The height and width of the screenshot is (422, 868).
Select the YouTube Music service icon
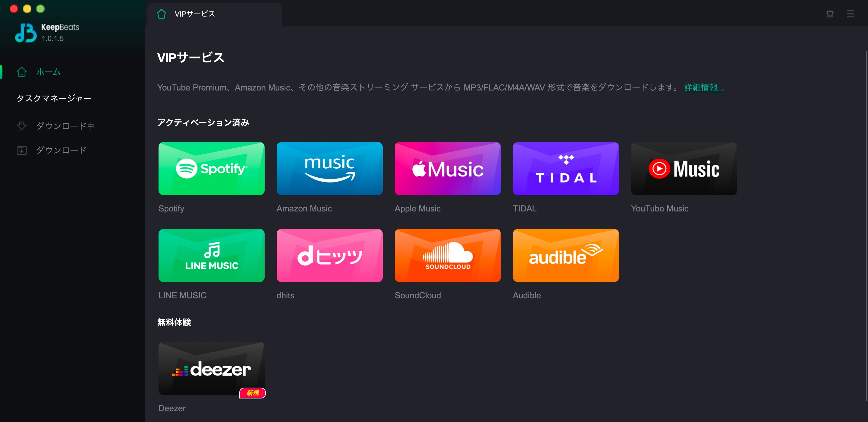[x=684, y=168]
